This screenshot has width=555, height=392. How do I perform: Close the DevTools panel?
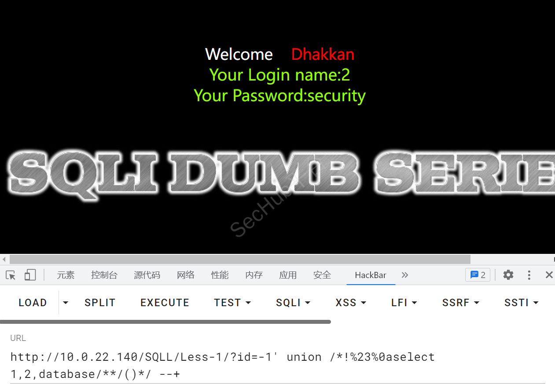click(x=549, y=275)
